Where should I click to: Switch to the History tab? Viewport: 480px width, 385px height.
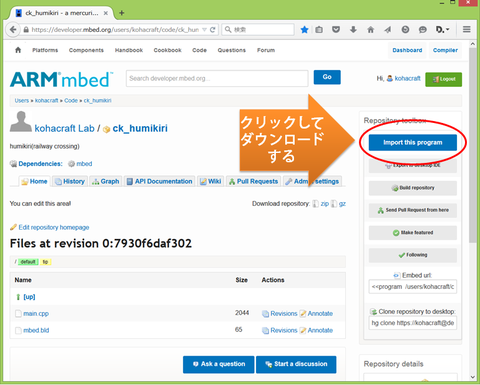tap(70, 181)
